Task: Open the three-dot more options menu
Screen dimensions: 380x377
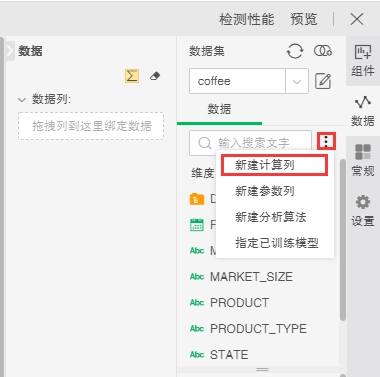Action: pyautogui.click(x=326, y=142)
